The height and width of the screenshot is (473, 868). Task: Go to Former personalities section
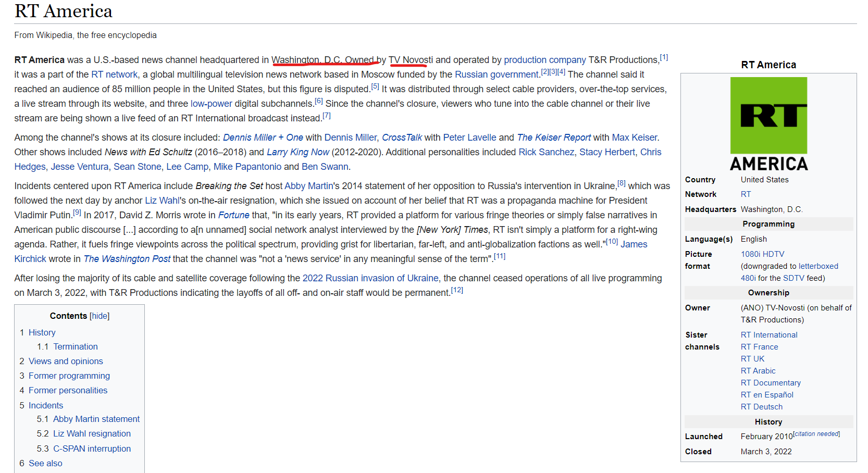[x=68, y=390]
